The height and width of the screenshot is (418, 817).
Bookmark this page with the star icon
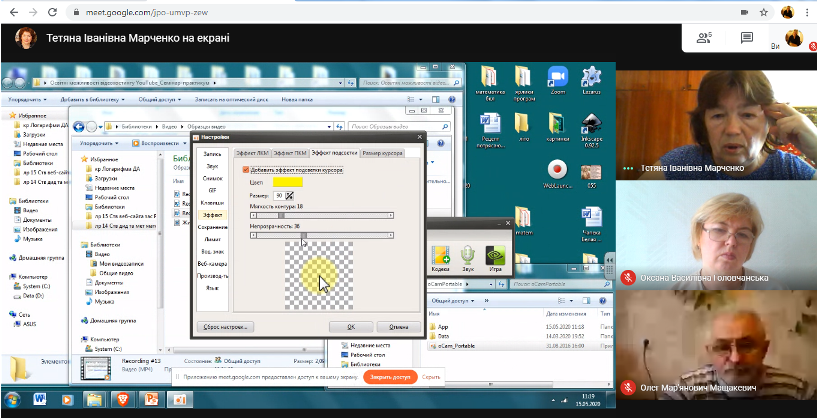coord(763,12)
